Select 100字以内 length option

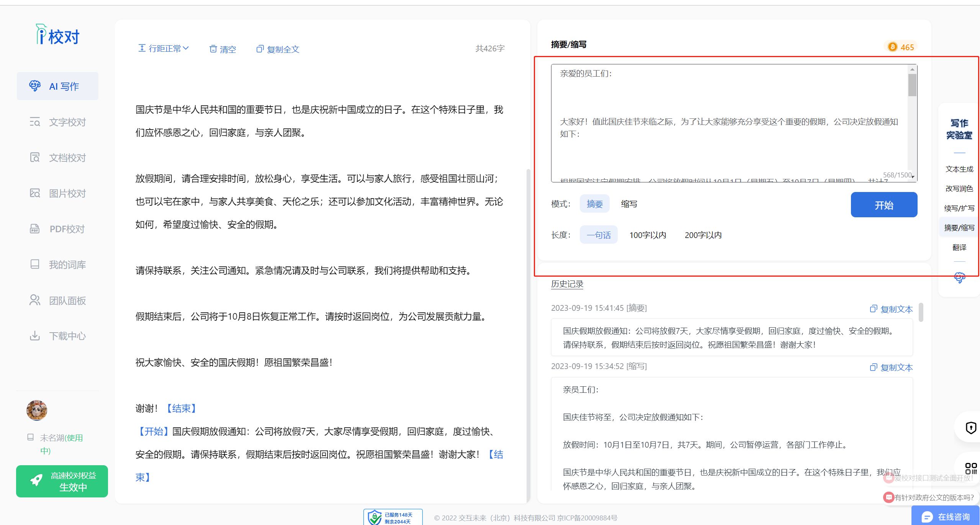point(648,235)
